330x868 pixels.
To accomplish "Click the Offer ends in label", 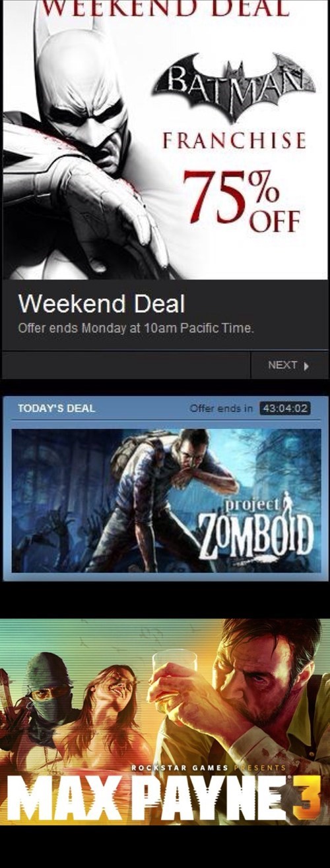I will [x=221, y=409].
